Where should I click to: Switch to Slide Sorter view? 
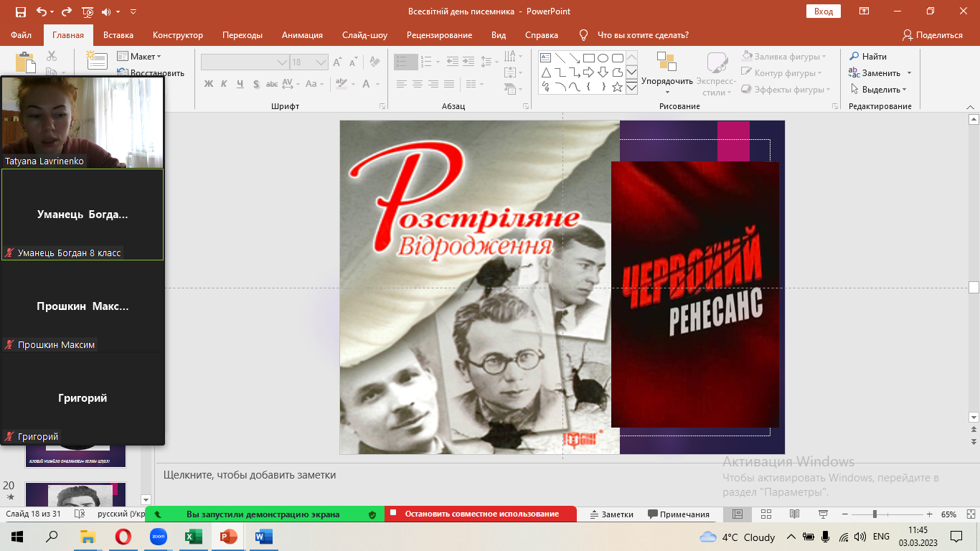tap(766, 514)
